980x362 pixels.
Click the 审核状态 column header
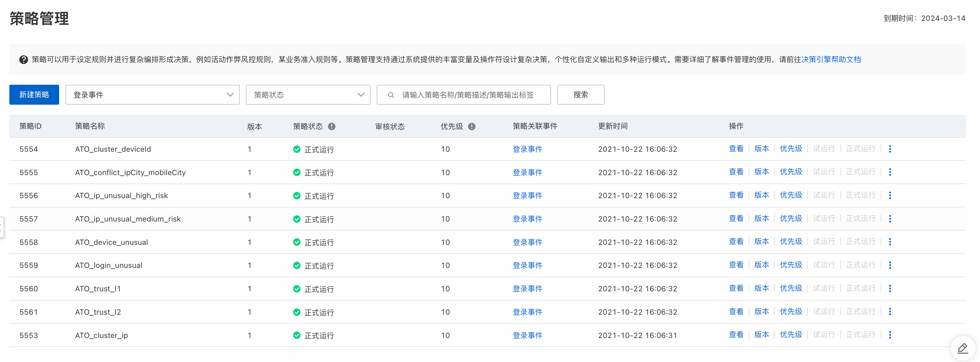390,126
